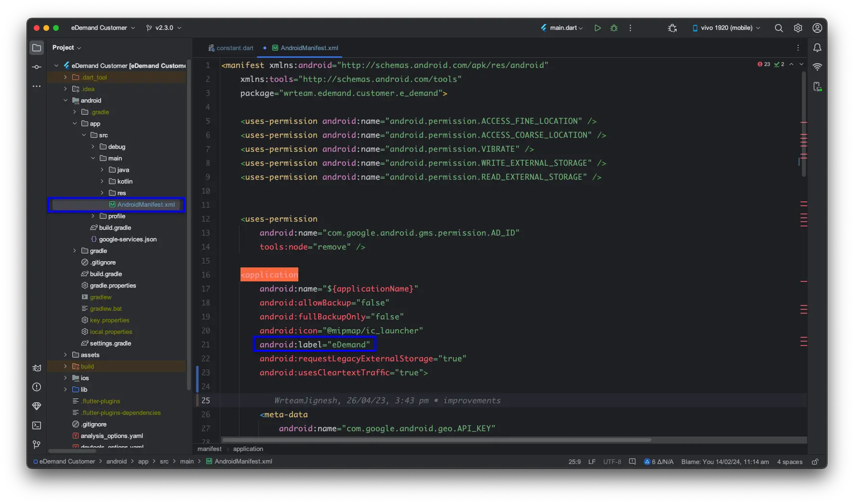Image resolution: width=854 pixels, height=504 pixels.
Task: Open the vivo 1920 device selector dropdown
Action: coord(726,28)
